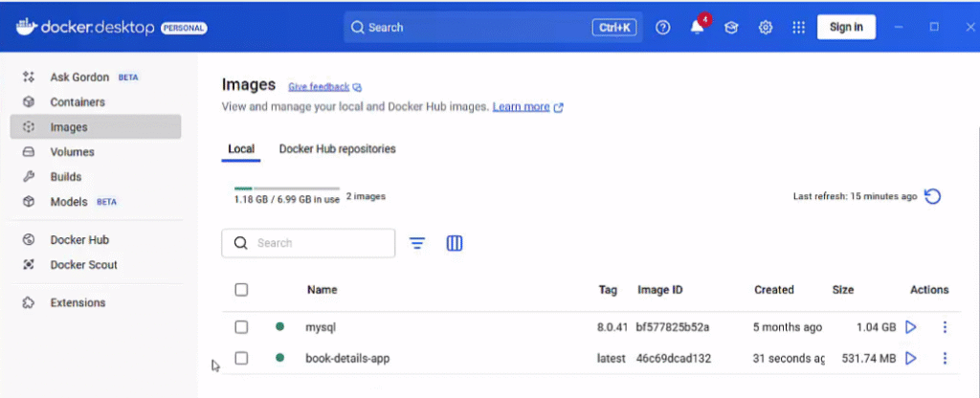Click the '5 months ago' created cell
Viewport: 980px width, 398px height.
(788, 327)
